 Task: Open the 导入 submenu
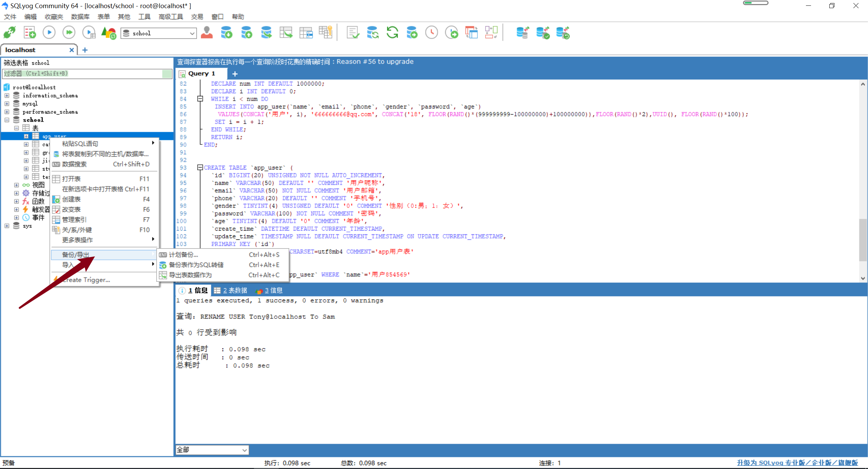tap(104, 265)
